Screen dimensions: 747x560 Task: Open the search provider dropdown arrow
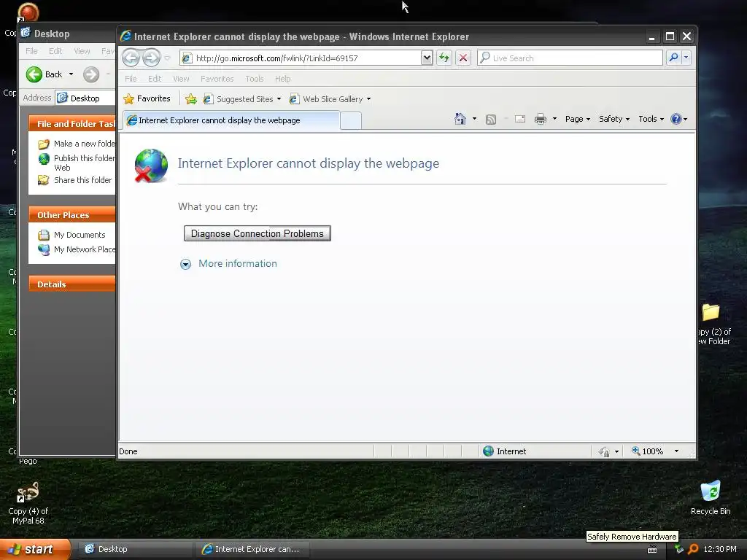686,58
